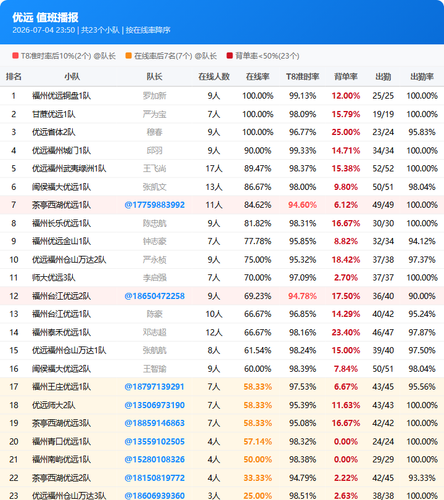Click the 出勤率 value 95.83%
Image resolution: width=444 pixels, height=500 pixels.
click(422, 132)
